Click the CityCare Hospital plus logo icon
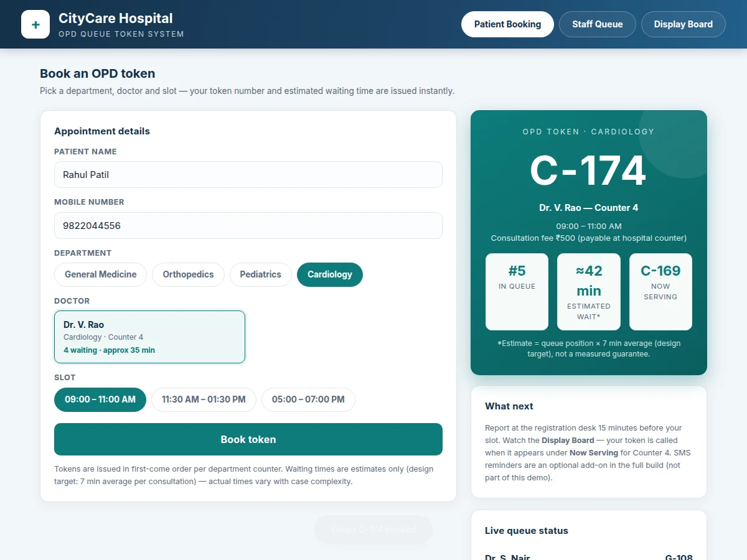This screenshot has width=747, height=560. click(x=35, y=24)
